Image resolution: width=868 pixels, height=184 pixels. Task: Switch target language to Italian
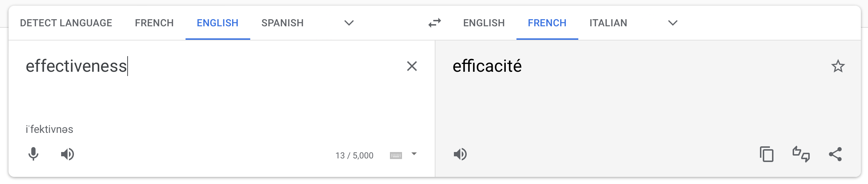coord(608,23)
